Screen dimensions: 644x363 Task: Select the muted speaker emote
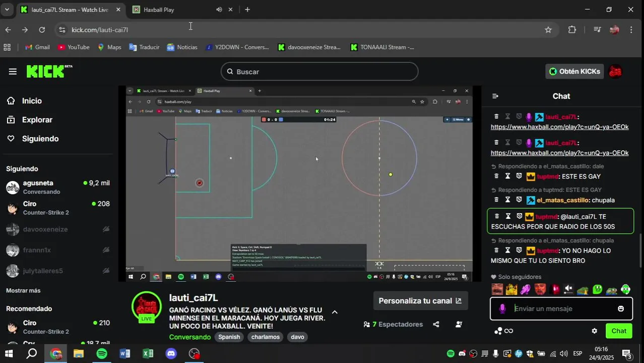tap(568, 289)
